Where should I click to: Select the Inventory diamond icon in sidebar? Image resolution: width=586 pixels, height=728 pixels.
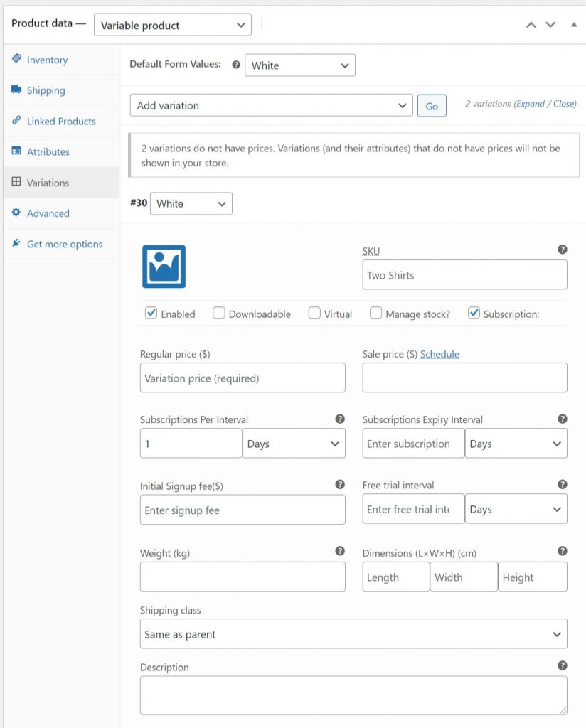pos(17,60)
